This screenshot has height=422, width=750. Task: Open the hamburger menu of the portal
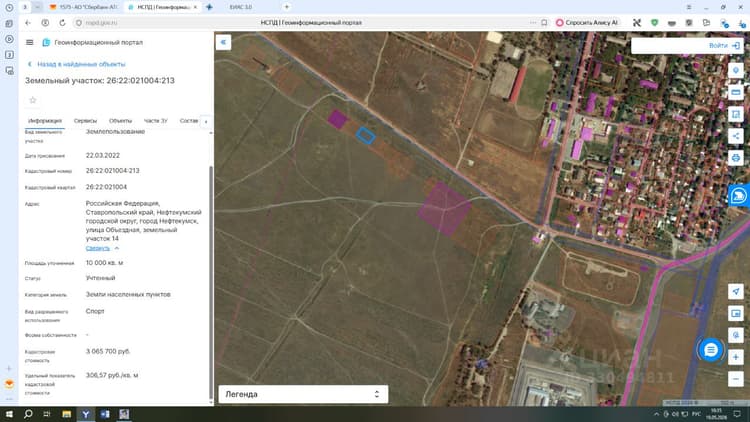coord(29,43)
